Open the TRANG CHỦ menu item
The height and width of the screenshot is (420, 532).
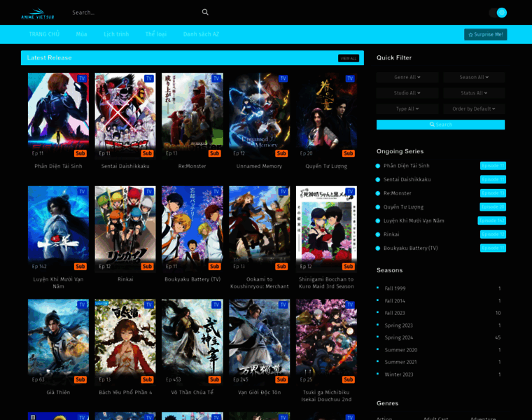(44, 34)
